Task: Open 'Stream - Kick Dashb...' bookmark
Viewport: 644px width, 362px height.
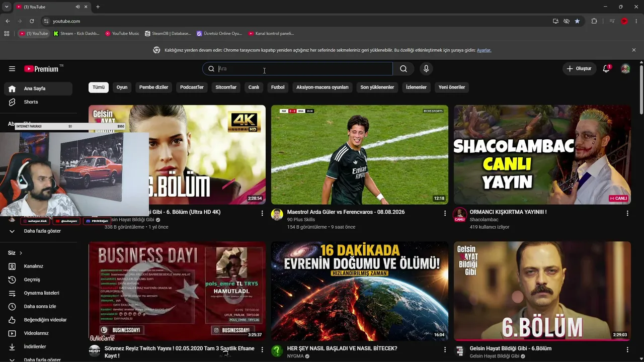Action: click(x=76, y=34)
